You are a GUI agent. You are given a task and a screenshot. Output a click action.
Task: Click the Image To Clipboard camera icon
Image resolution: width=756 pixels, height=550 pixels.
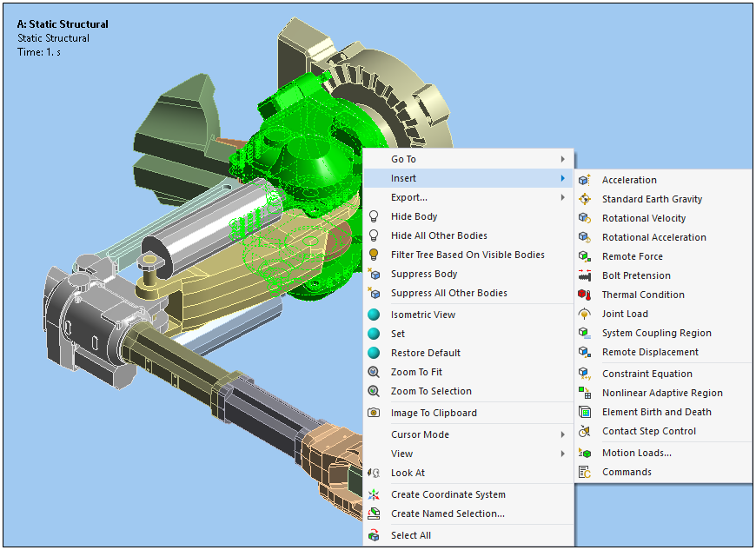[374, 413]
